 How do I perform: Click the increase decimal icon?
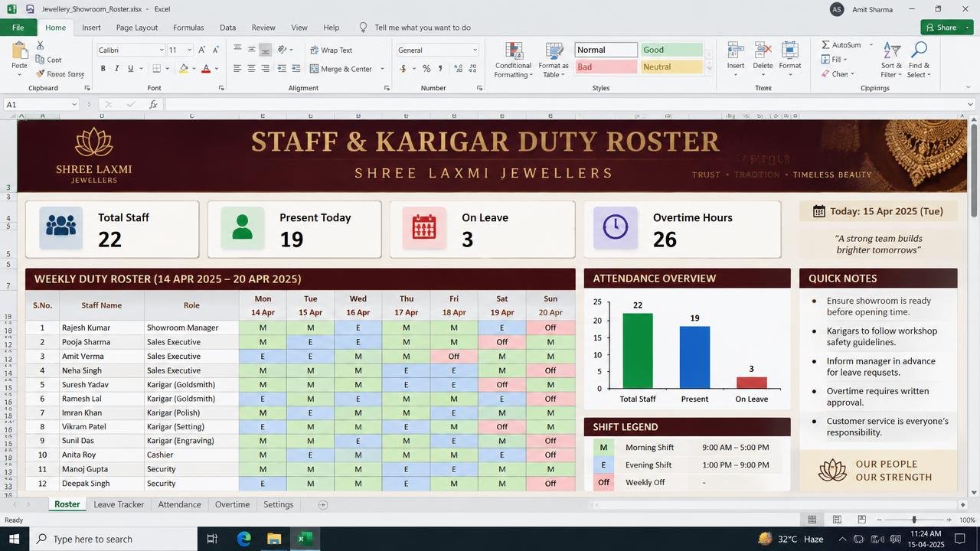458,69
